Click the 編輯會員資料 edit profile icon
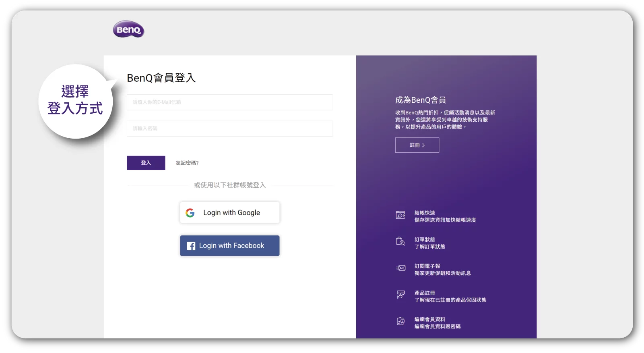The width and height of the screenshot is (644, 353). 400,321
